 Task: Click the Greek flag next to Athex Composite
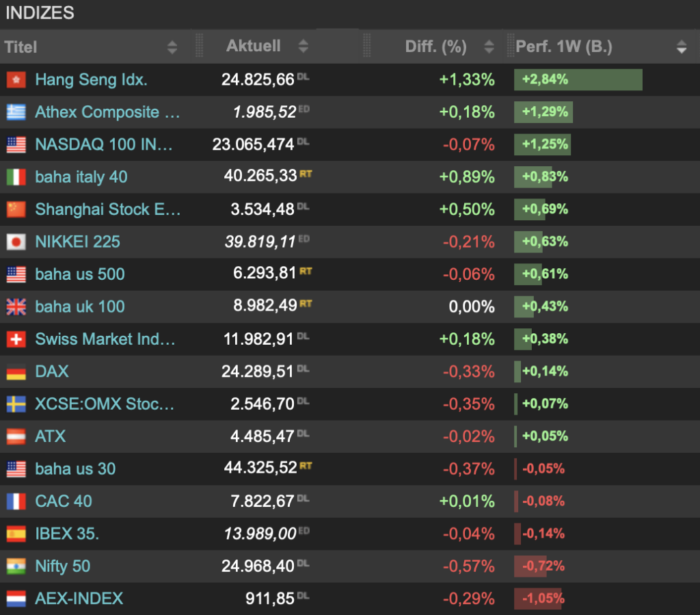(x=16, y=112)
